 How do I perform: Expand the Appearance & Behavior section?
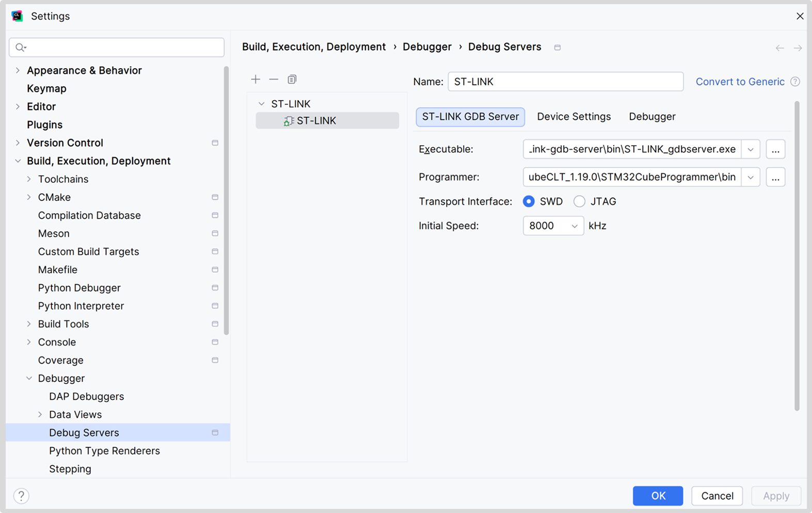[18, 70]
